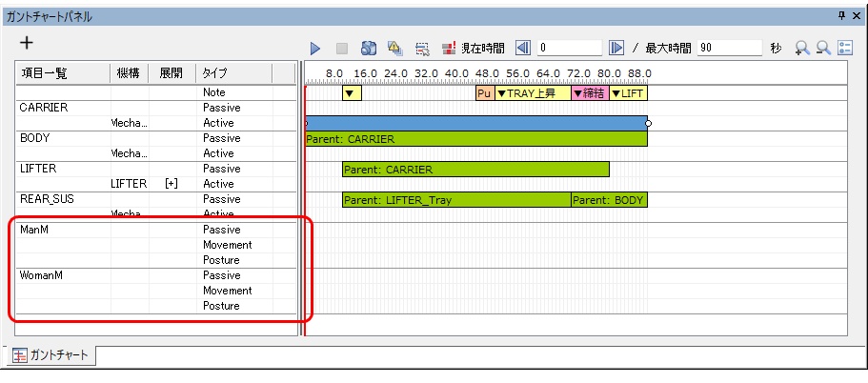
Task: Select the ガントチャート tab at bottom
Action: click(x=52, y=356)
